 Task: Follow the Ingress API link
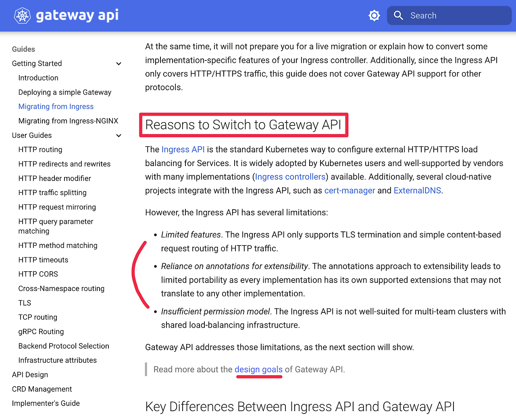click(183, 150)
